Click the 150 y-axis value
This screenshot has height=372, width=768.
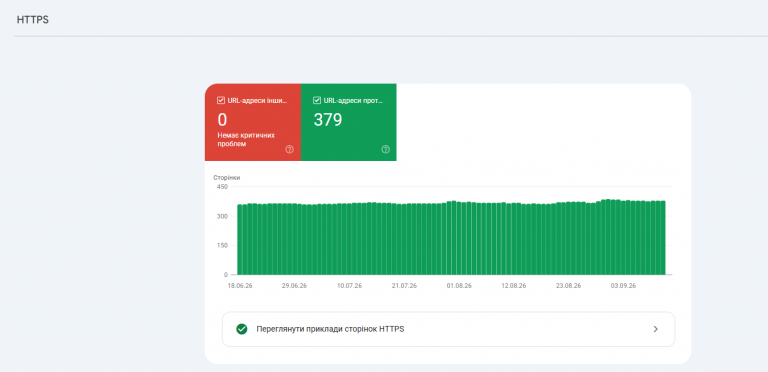[222, 245]
